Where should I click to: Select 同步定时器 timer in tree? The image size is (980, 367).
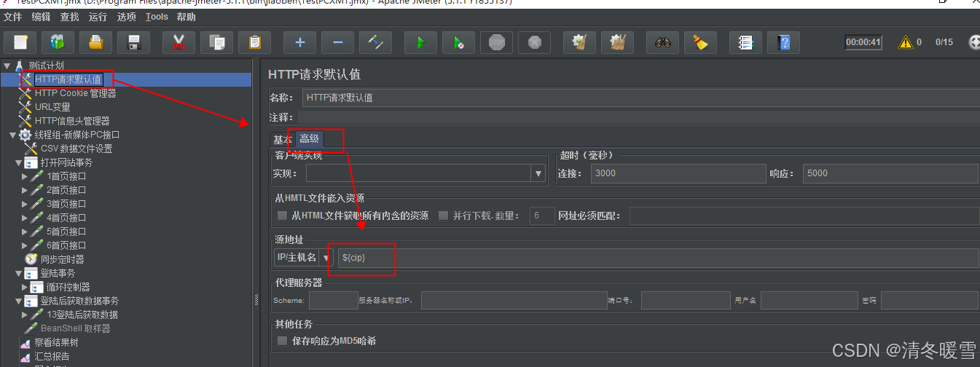point(62,259)
